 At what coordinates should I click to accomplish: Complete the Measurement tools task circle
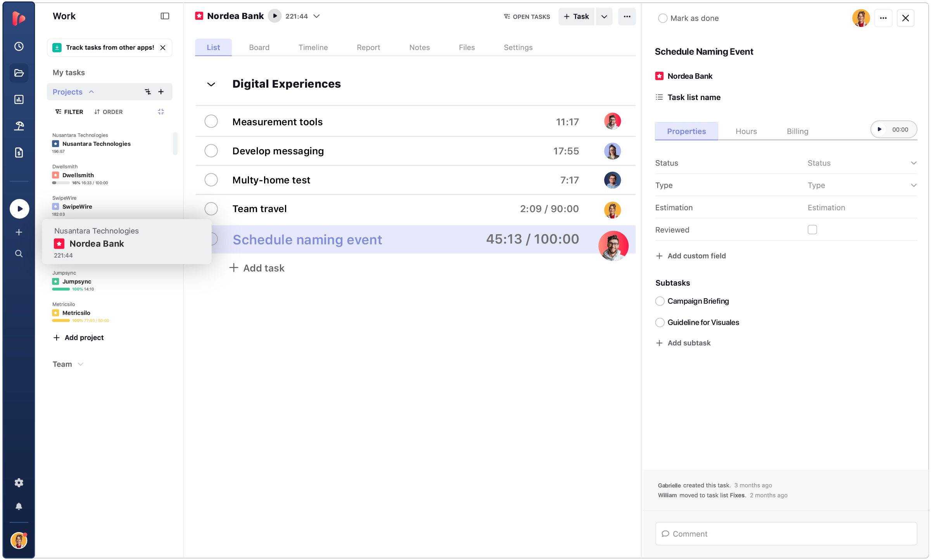tap(211, 121)
